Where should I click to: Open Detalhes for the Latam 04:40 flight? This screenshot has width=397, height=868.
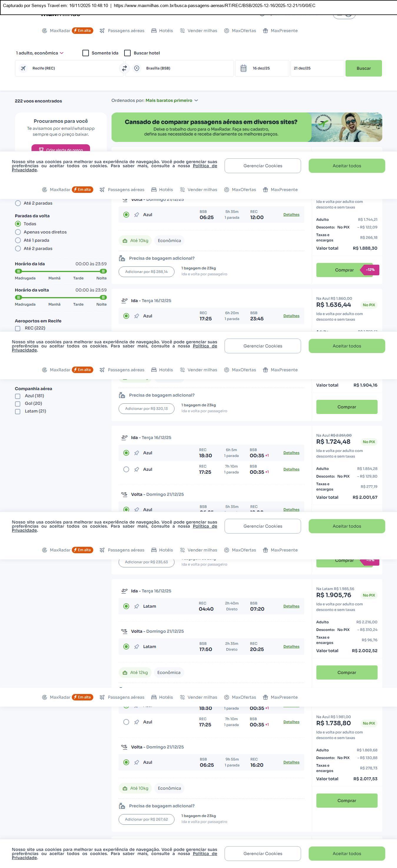click(291, 606)
